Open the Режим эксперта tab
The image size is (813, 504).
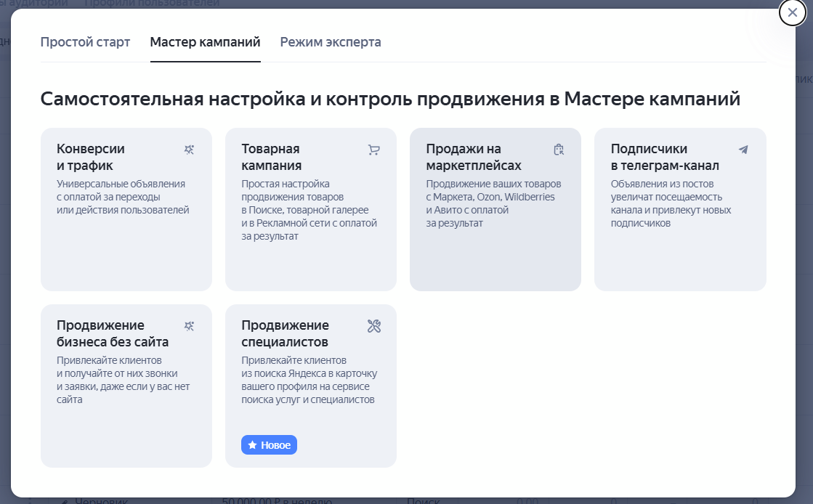(x=331, y=42)
